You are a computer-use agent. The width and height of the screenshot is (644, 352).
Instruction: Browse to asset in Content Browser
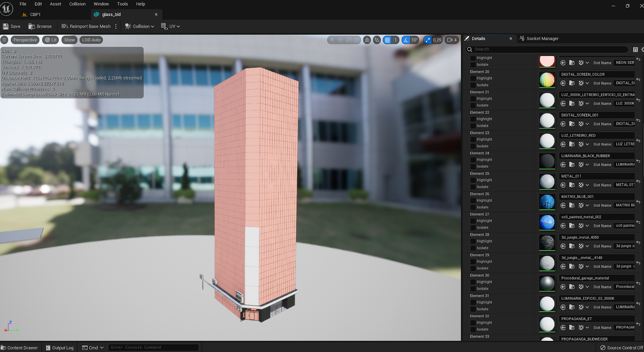click(x=40, y=26)
